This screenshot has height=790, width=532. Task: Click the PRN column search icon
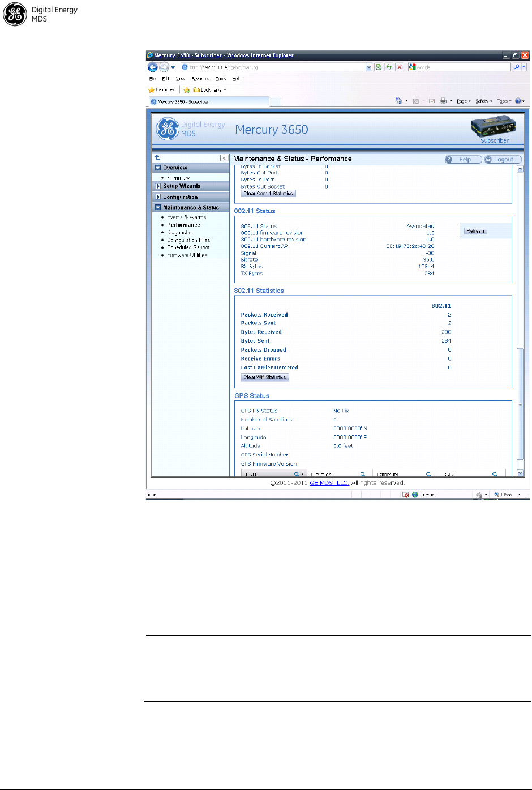click(297, 474)
